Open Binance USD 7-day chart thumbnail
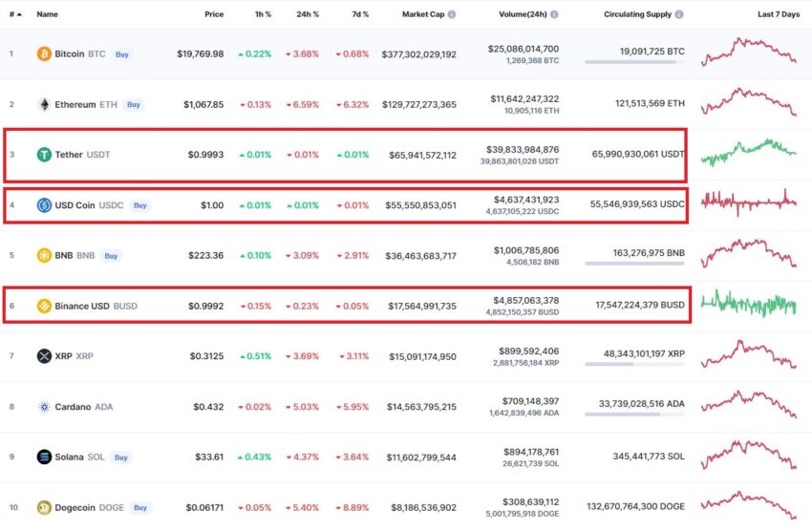 [x=749, y=304]
